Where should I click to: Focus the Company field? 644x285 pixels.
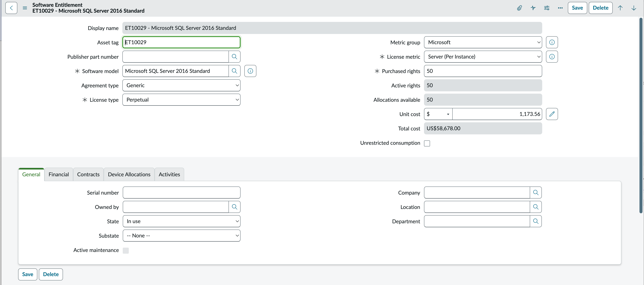477,192
